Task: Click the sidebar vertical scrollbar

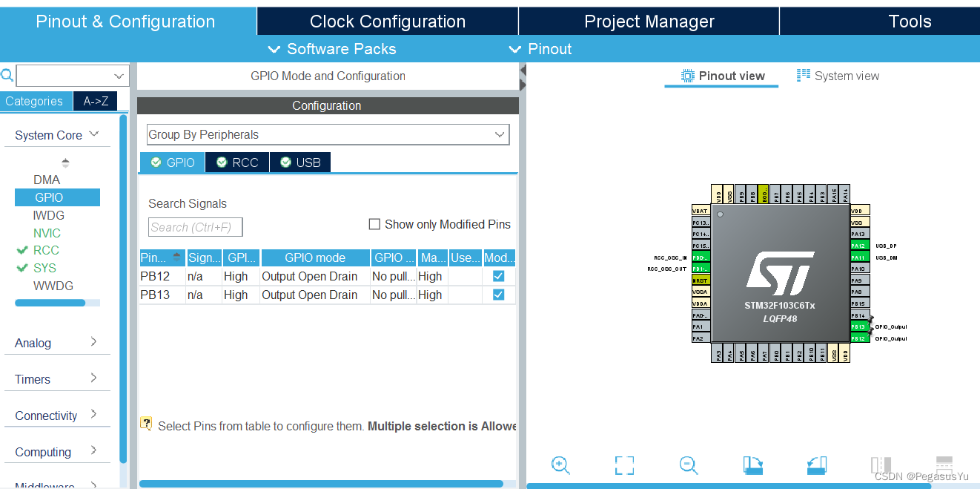Action: 123,288
